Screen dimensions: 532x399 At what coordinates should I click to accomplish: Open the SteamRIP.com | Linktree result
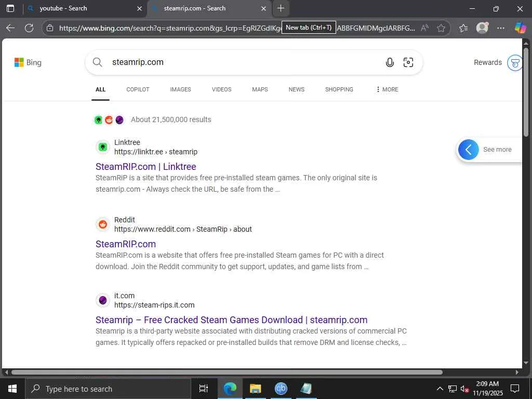coord(146,167)
